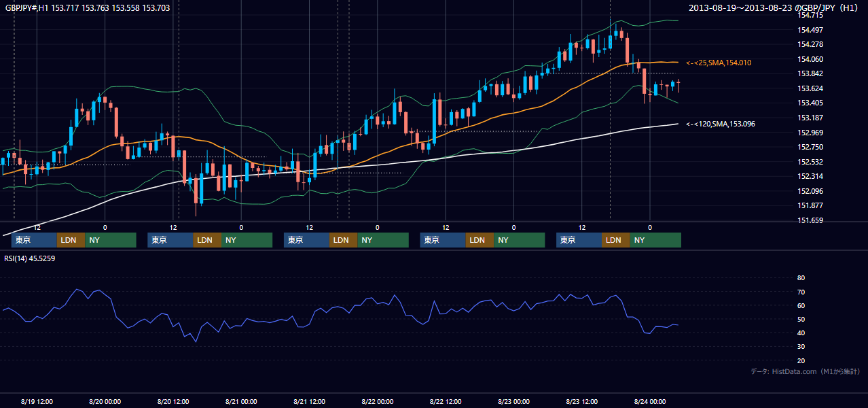The height and width of the screenshot is (408, 868).
Task: Click RSI scale value 60
Action: (x=801, y=305)
